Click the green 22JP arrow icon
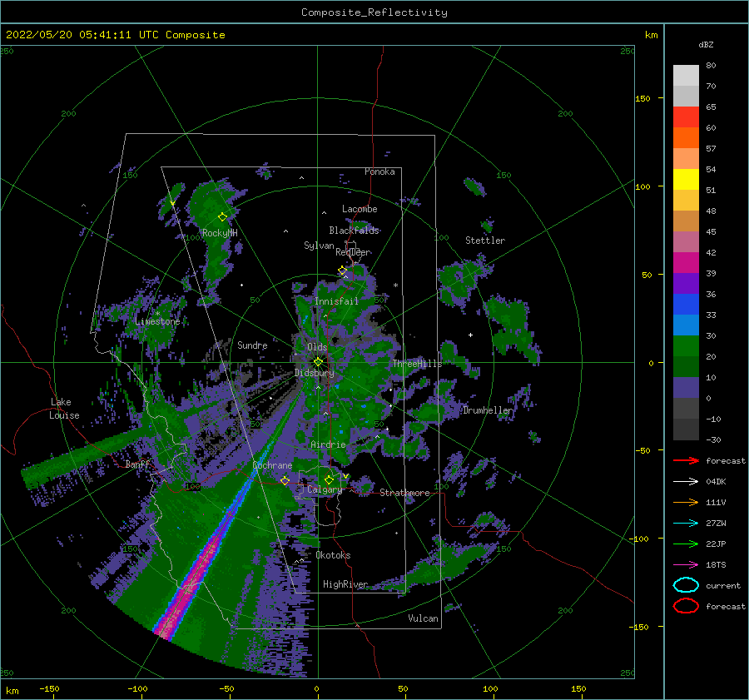This screenshot has width=749, height=700. (x=686, y=544)
